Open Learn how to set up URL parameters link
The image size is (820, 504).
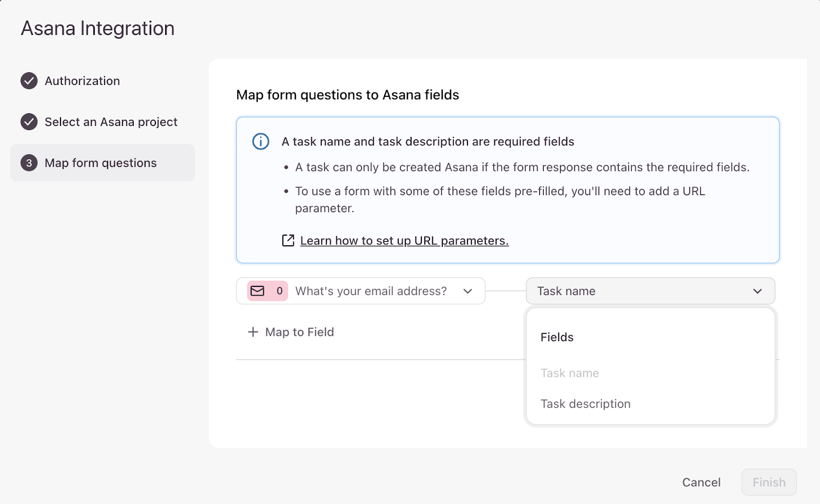[x=404, y=241]
